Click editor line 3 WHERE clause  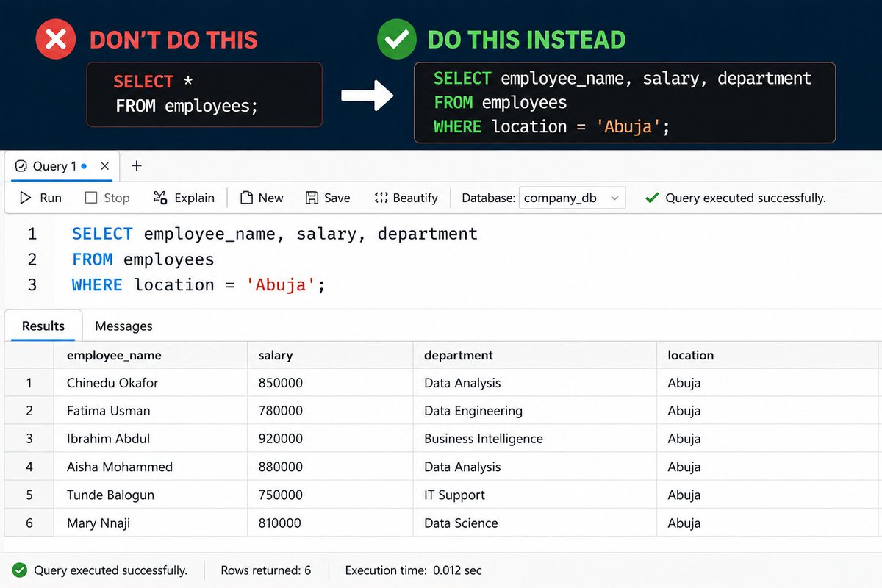tap(198, 284)
